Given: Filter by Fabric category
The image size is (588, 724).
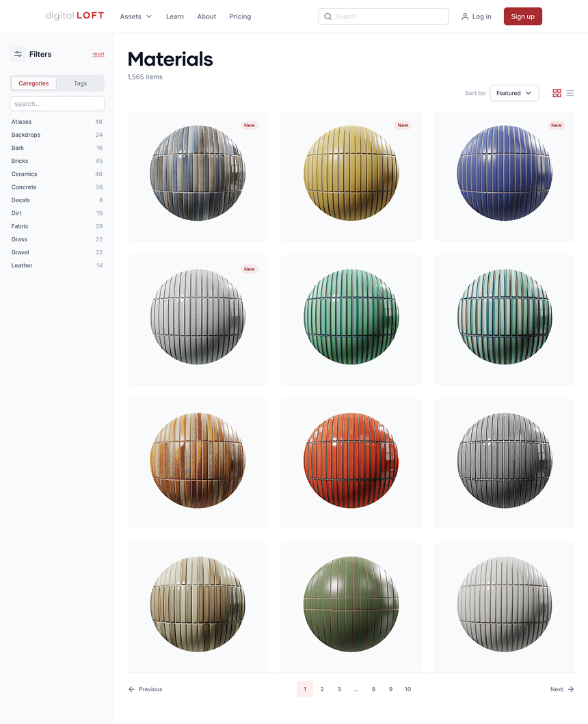Looking at the screenshot, I should (x=57, y=226).
